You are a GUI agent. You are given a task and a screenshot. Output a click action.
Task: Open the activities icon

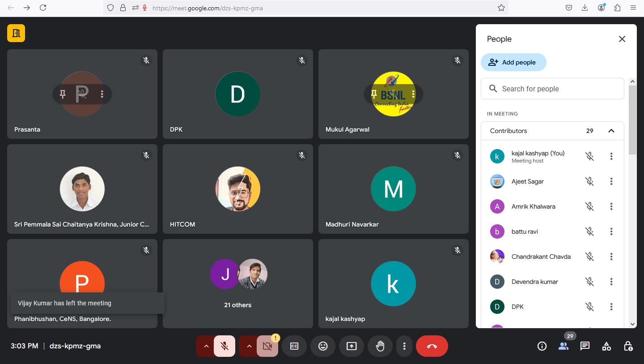[606, 346]
